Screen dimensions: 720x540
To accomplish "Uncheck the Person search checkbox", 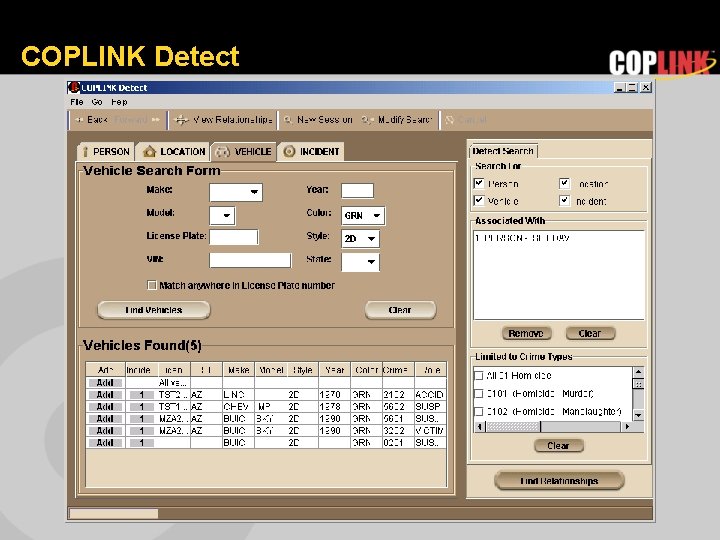I will pos(479,183).
